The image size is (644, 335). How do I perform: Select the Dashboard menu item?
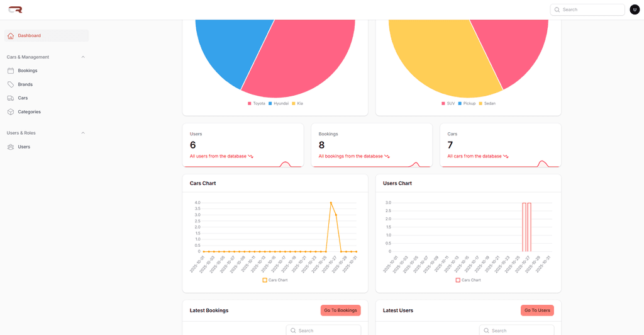[x=47, y=36]
